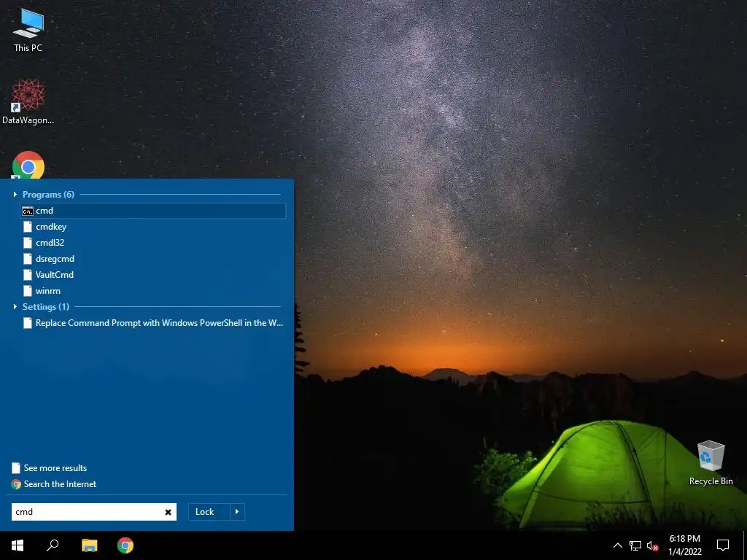The image size is (747, 560).
Task: Select the cmdkey result
Action: pyautogui.click(x=153, y=227)
